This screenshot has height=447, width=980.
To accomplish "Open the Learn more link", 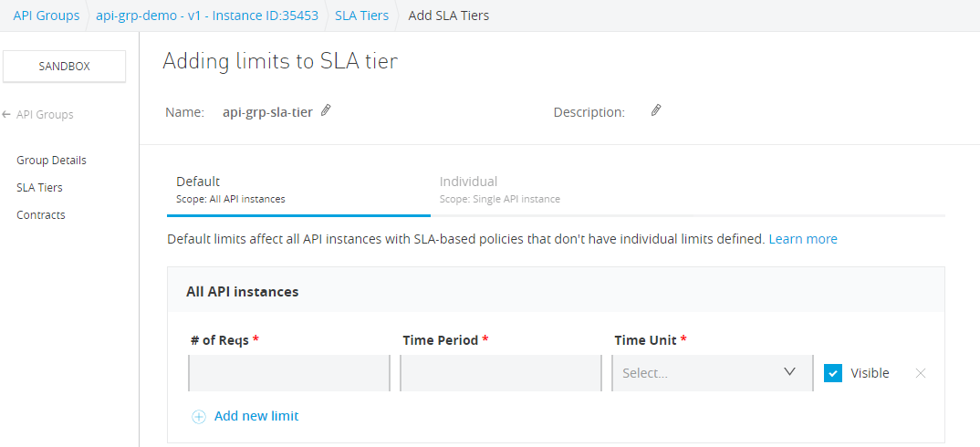I will point(802,239).
